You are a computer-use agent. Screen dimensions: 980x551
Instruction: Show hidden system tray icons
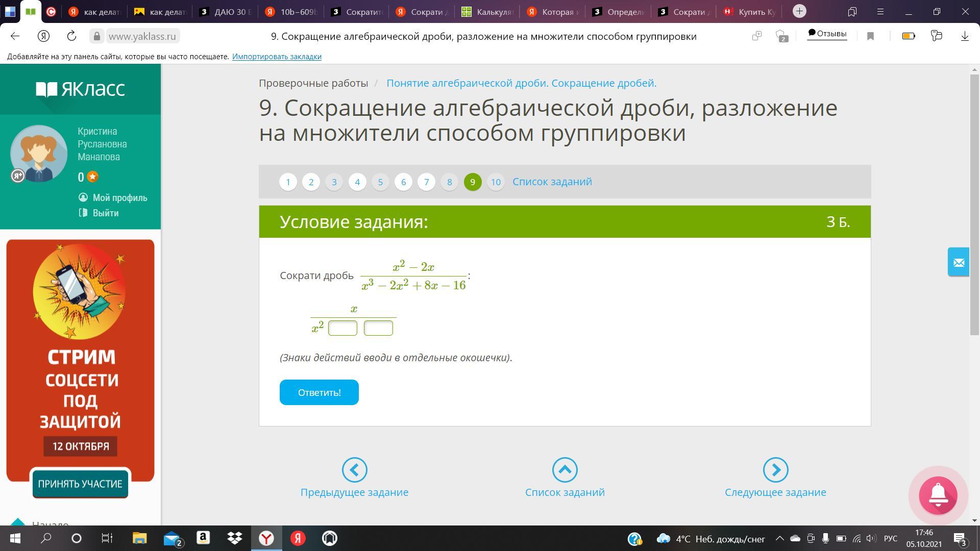pyautogui.click(x=779, y=538)
